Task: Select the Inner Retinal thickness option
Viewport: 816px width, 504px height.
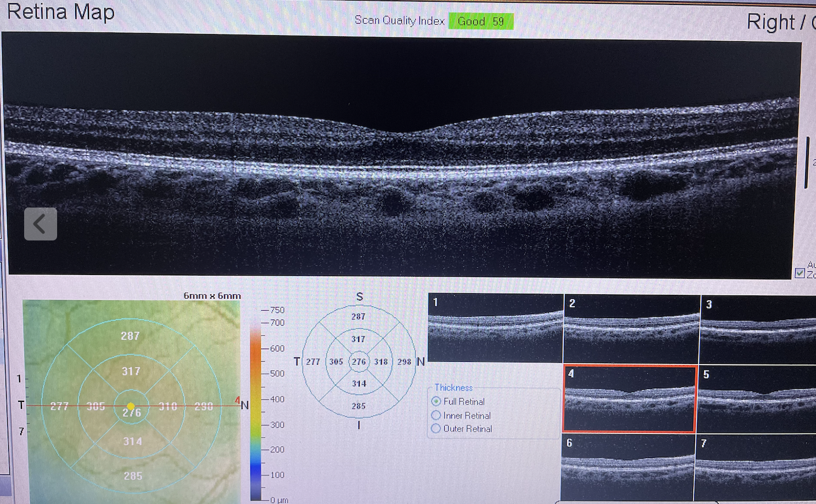Action: point(436,415)
